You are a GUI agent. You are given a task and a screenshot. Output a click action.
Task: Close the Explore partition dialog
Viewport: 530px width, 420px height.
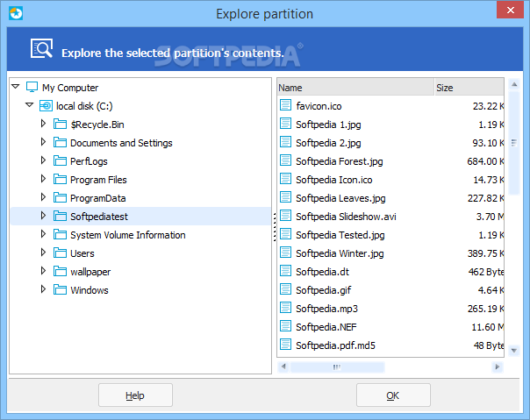510,11
